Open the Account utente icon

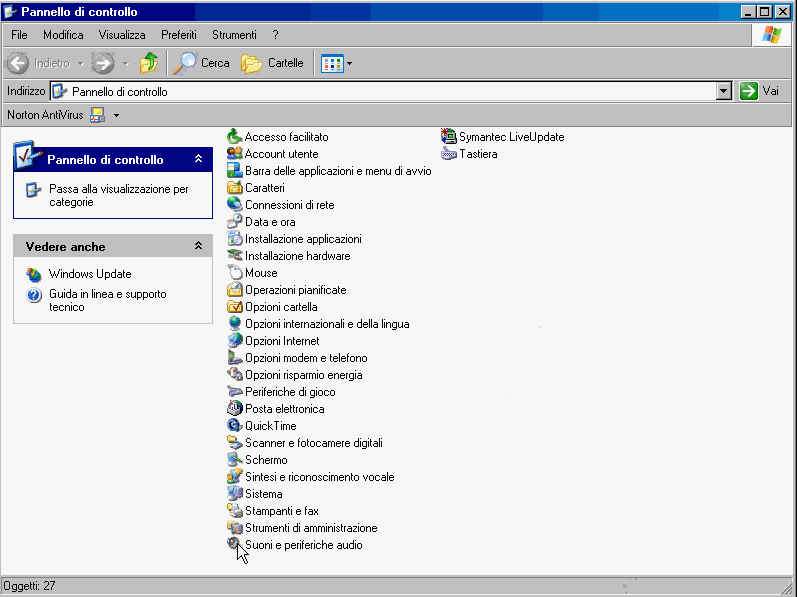click(x=234, y=153)
